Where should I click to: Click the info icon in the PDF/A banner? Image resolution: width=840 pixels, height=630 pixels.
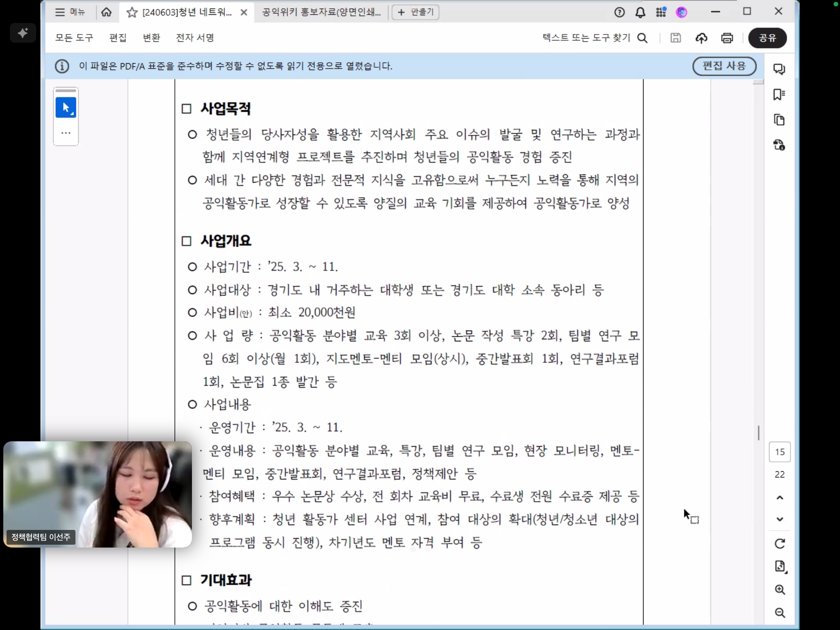62,66
